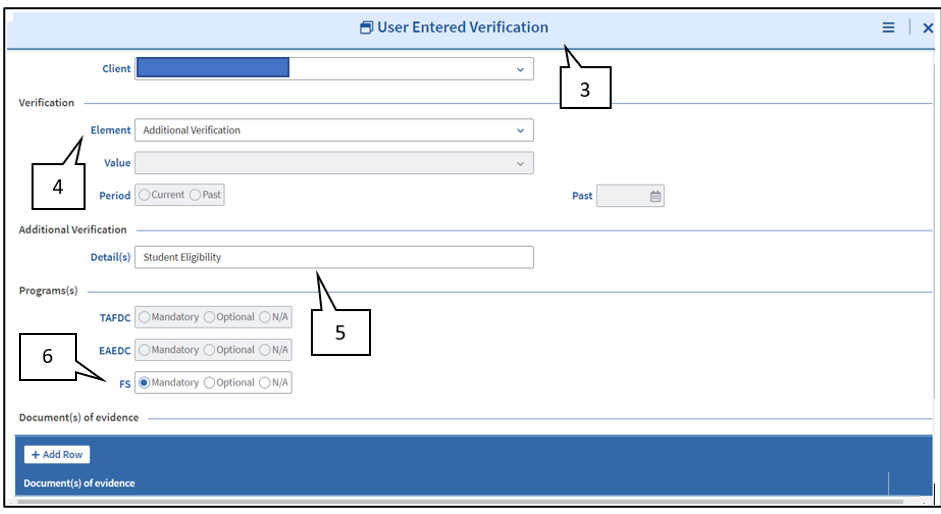Click the Add Row button
The image size is (941, 514).
[x=57, y=455]
